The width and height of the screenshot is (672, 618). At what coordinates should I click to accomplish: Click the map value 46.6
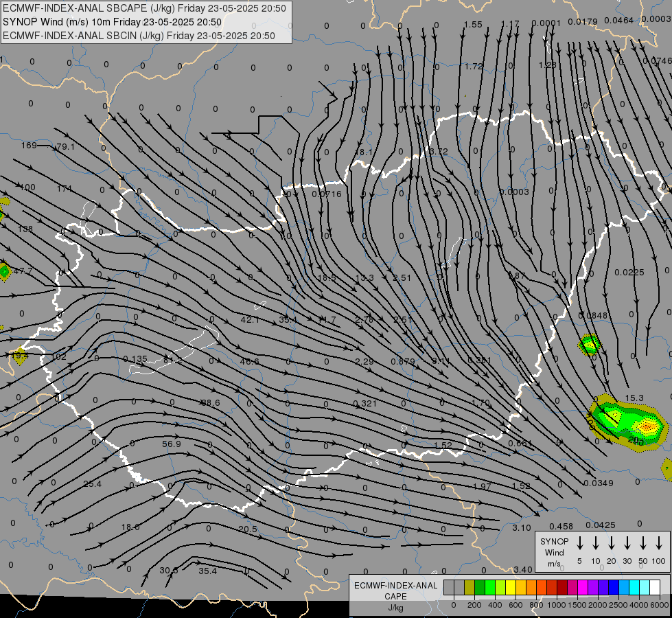249,362
